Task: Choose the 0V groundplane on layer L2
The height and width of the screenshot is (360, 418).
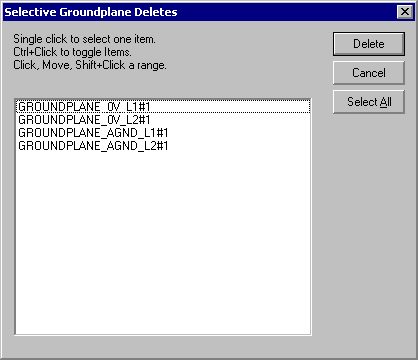Action: point(163,120)
